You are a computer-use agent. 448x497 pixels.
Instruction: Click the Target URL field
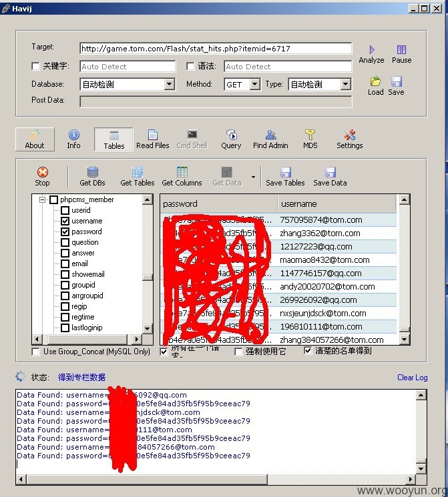[216, 49]
